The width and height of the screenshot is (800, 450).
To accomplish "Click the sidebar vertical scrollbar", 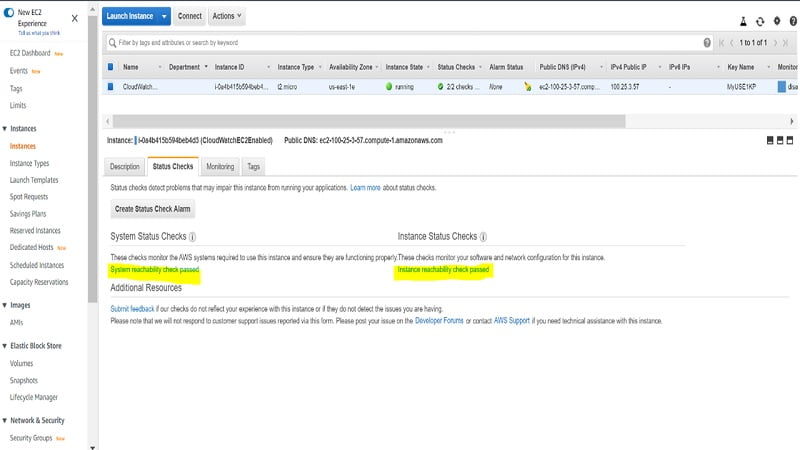I will point(92,158).
